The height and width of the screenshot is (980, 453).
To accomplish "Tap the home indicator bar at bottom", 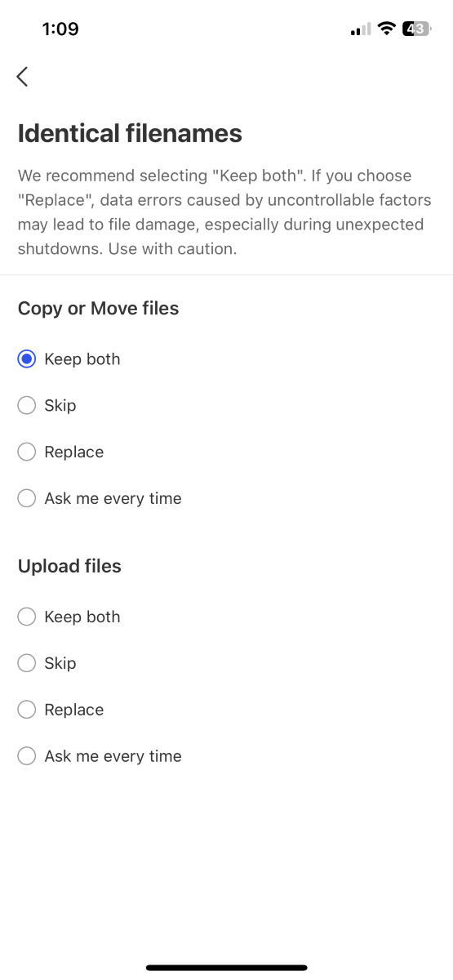I will pyautogui.click(x=227, y=968).
